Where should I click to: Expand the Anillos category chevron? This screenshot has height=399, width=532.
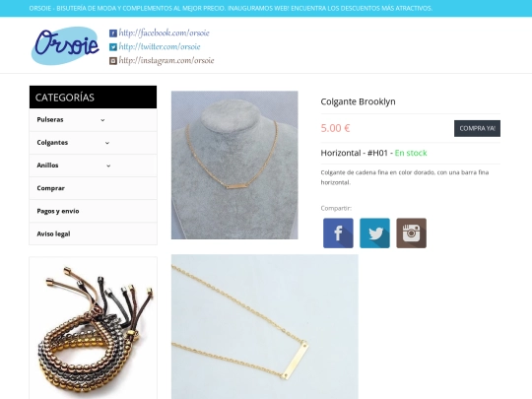pyautogui.click(x=108, y=166)
